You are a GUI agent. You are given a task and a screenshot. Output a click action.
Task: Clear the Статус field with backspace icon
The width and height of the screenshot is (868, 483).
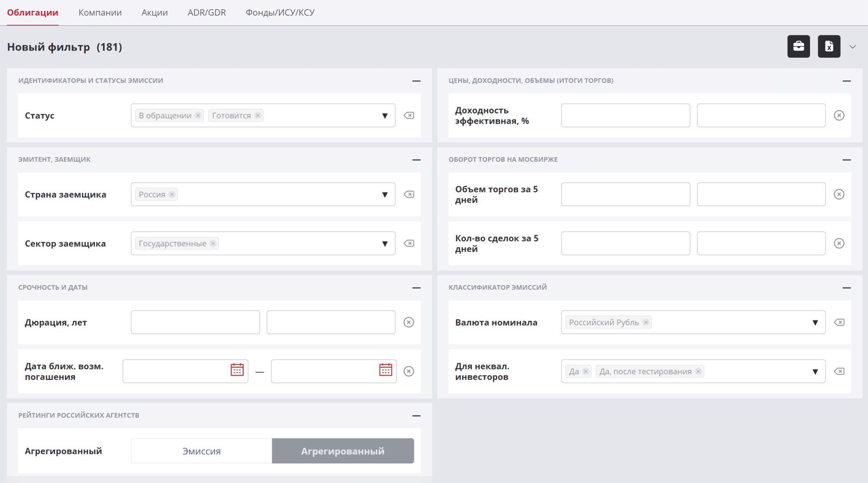click(x=409, y=116)
